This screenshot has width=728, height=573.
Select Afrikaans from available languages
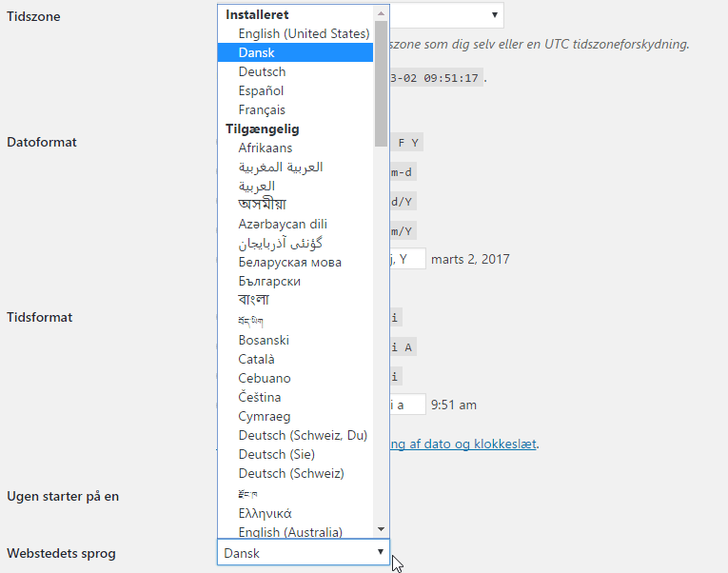pyautogui.click(x=266, y=148)
